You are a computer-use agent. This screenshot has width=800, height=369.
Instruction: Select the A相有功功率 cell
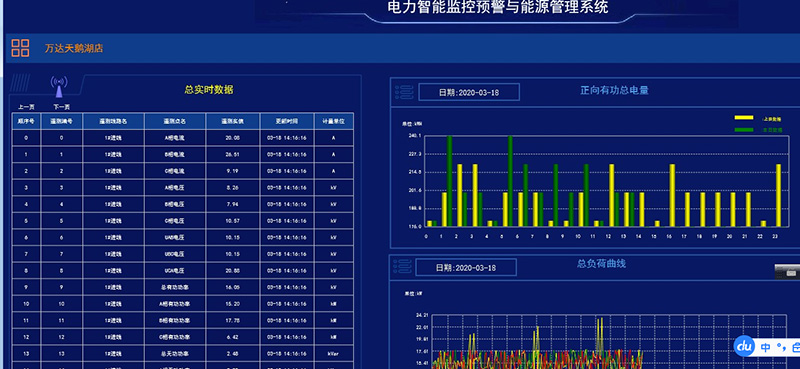coord(175,304)
